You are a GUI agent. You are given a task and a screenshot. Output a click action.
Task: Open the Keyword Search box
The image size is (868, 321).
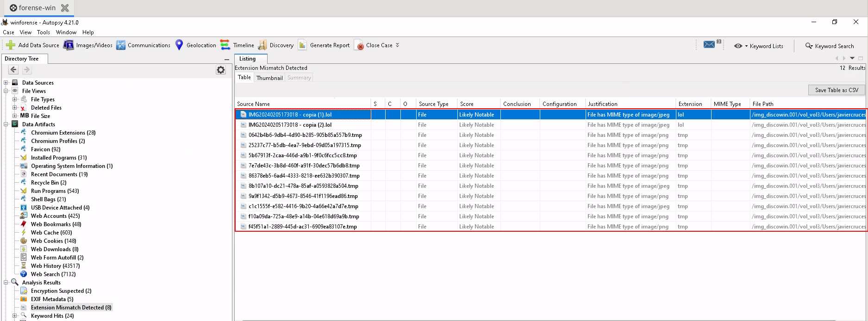point(830,46)
